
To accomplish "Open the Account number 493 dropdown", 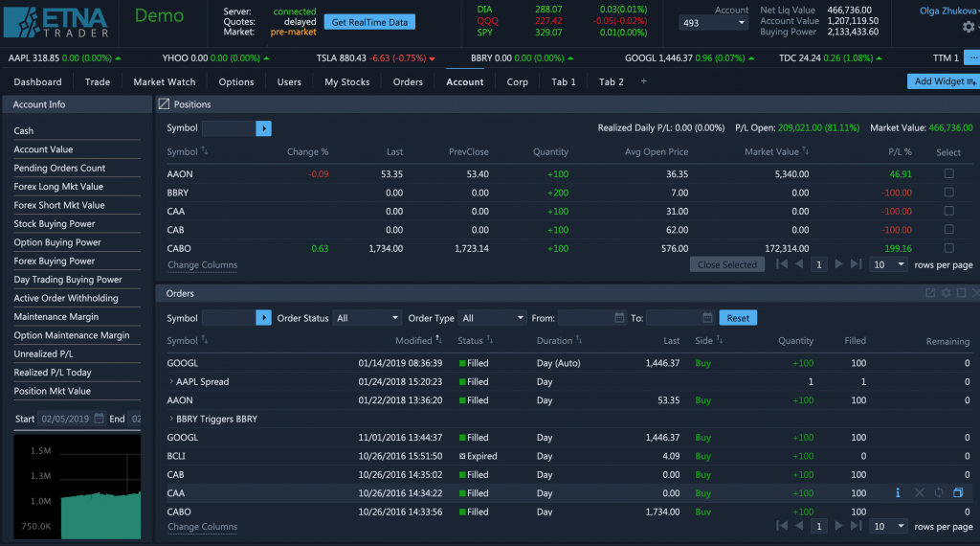I will 713,23.
